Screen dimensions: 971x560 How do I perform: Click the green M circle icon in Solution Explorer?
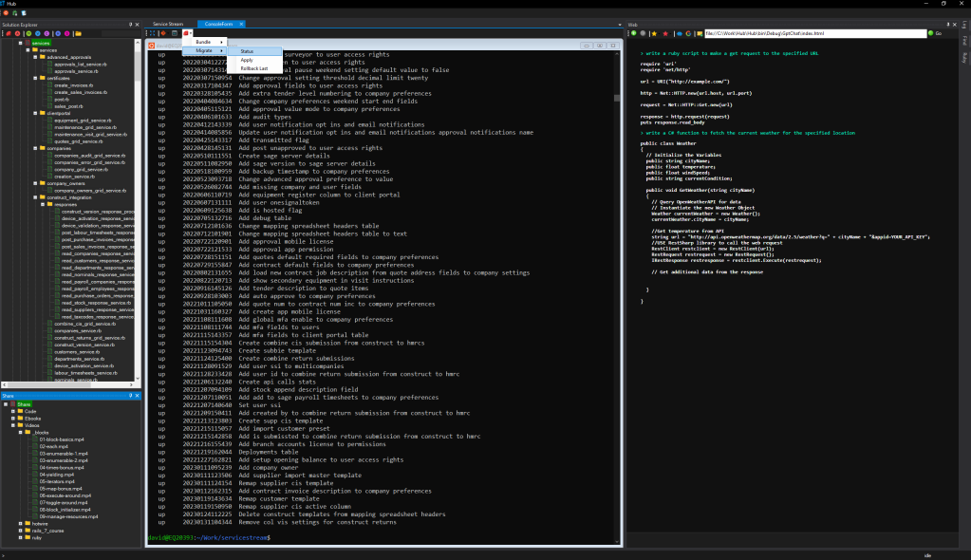point(28,33)
